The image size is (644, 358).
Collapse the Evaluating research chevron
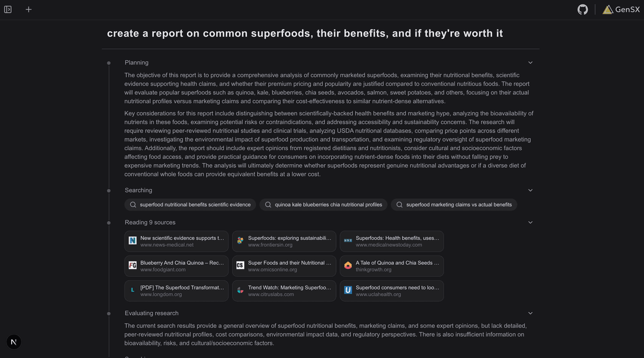(x=530, y=313)
